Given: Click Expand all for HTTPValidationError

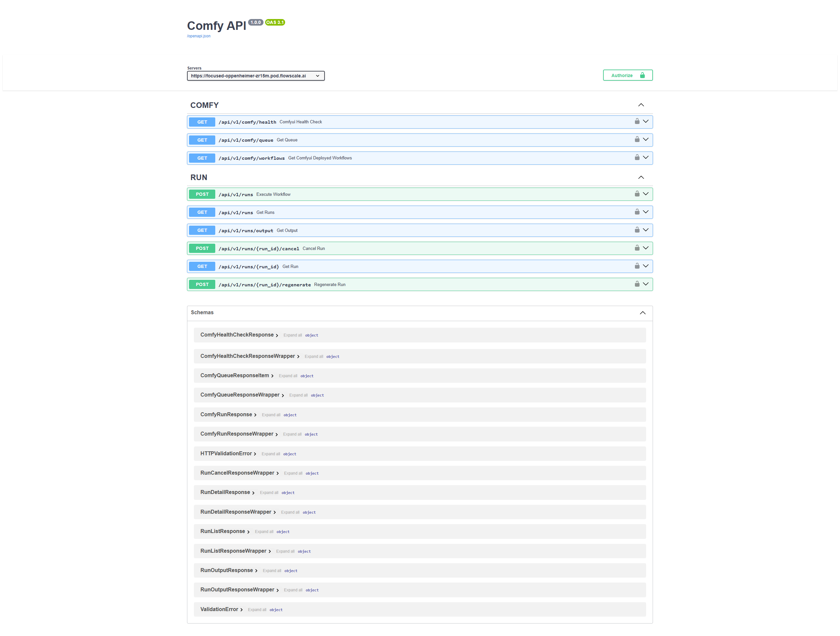Looking at the screenshot, I should click(x=270, y=454).
